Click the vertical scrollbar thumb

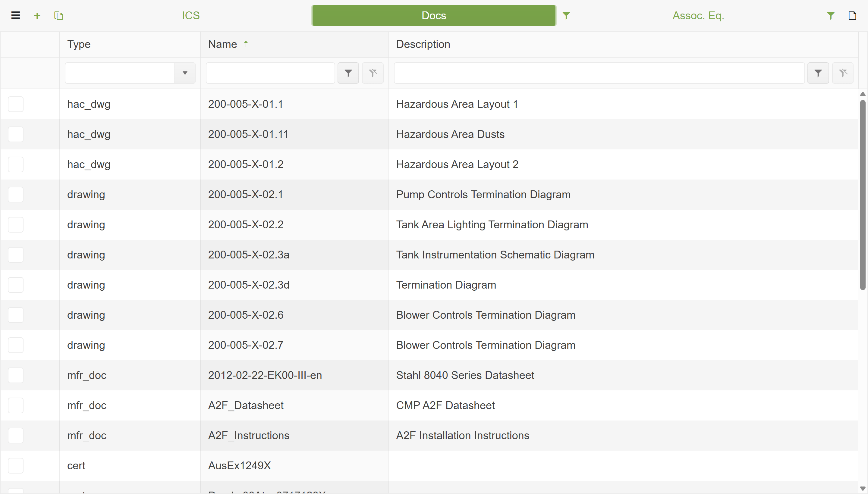coord(863,195)
